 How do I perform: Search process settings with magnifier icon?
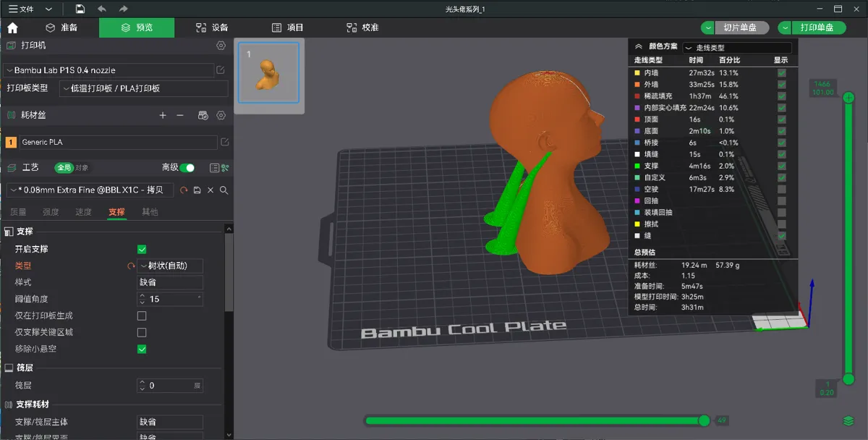(x=224, y=190)
